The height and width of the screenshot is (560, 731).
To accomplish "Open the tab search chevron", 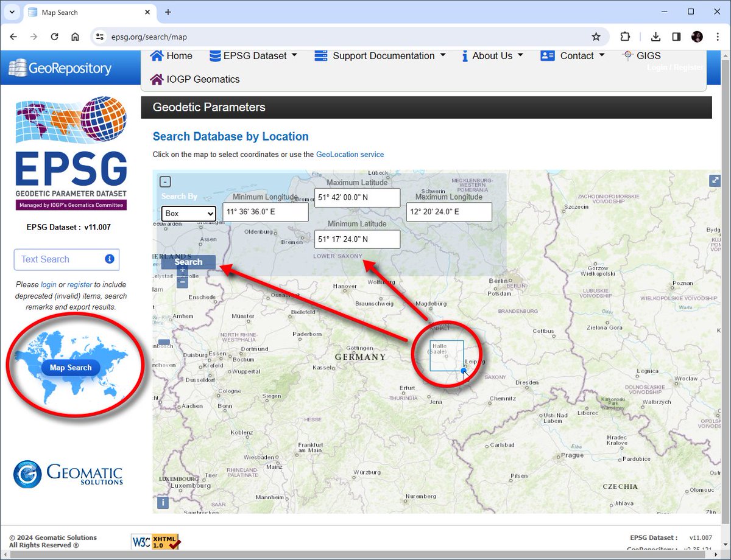I will click(x=12, y=12).
